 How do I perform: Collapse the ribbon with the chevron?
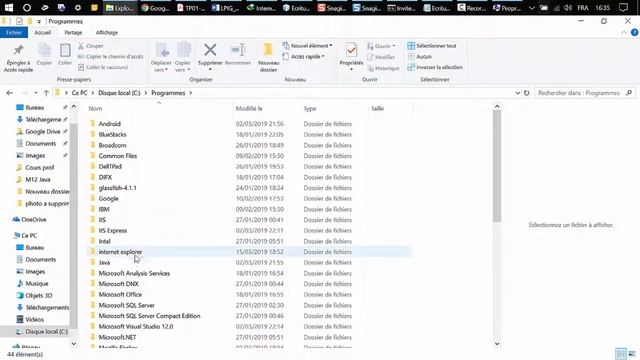tap(624, 32)
